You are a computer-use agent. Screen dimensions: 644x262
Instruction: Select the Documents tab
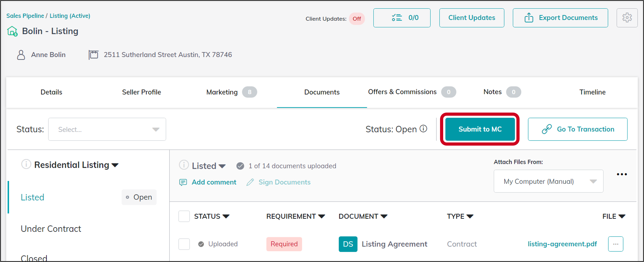[x=322, y=92]
